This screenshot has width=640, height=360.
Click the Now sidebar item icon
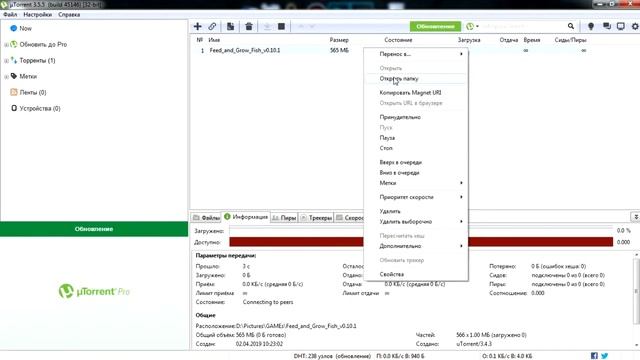pyautogui.click(x=13, y=28)
